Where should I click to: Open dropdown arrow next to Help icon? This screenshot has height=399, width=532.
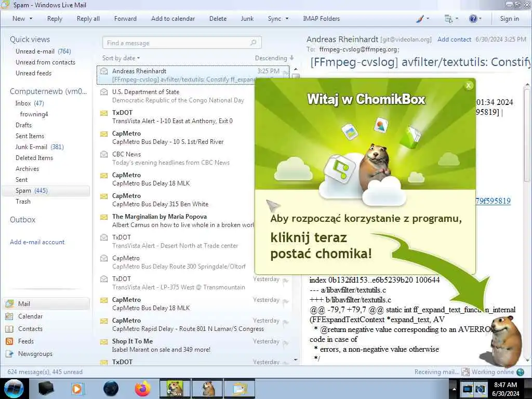480,19
